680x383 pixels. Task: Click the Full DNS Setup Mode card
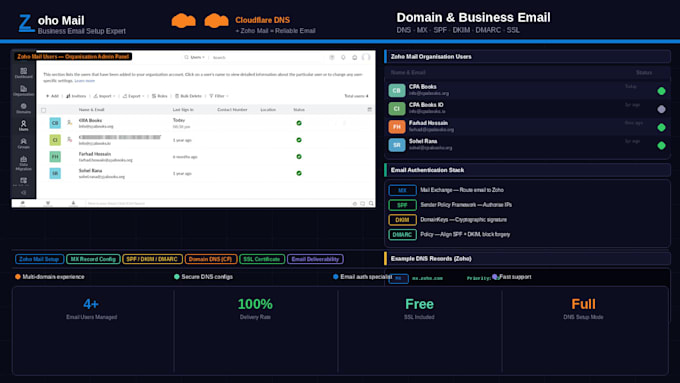click(584, 330)
